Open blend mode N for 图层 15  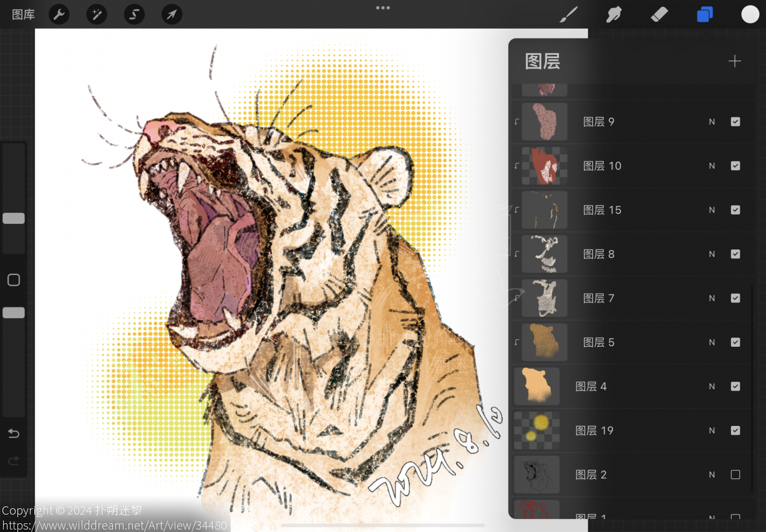tap(712, 210)
